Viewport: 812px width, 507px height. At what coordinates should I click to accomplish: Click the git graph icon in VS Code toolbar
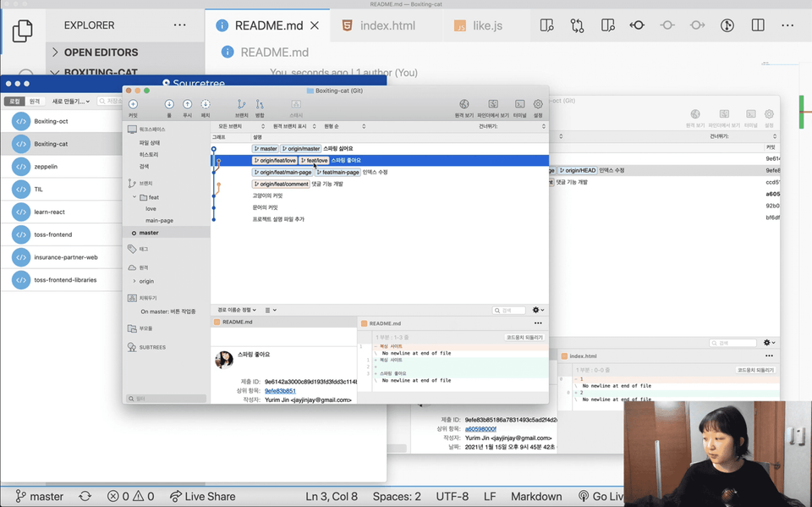(x=727, y=25)
